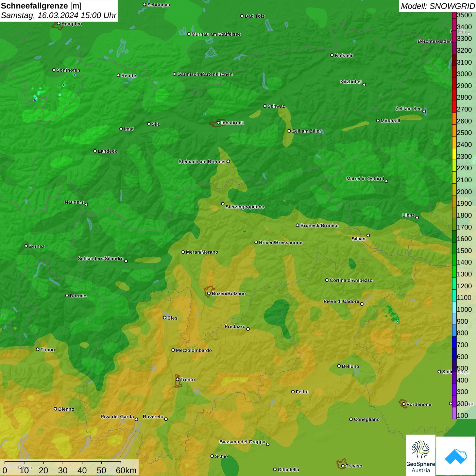Click the "3500" legend value
The image size is (476, 476).
464,15
